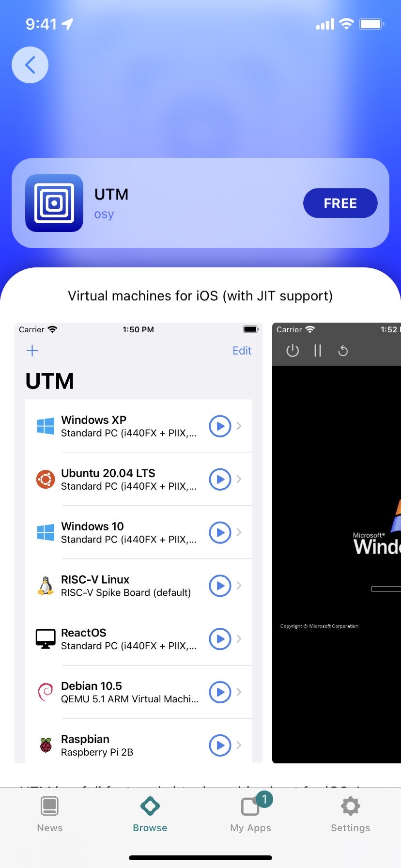401x868 pixels.
Task: Tap power icon in second screenshot
Action: coord(293,351)
